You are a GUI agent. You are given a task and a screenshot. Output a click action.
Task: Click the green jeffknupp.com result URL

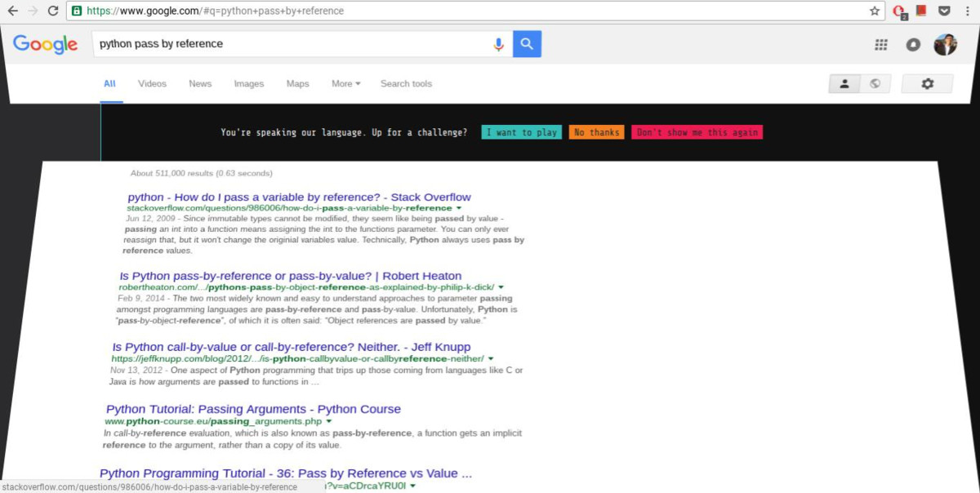[x=297, y=358]
